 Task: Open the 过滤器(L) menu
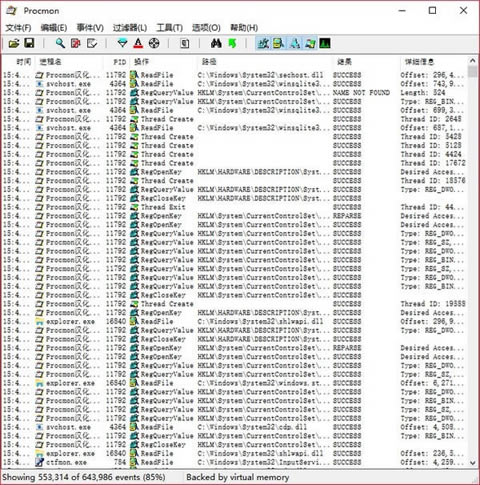coord(130,28)
